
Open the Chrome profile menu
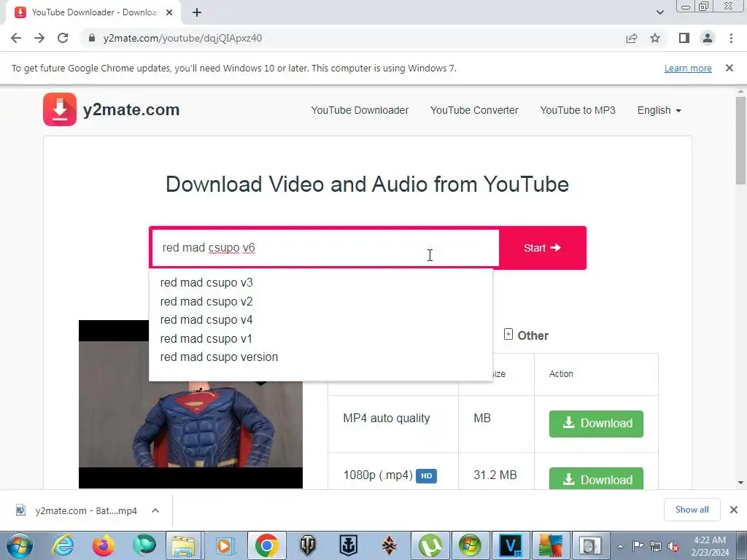(x=708, y=38)
